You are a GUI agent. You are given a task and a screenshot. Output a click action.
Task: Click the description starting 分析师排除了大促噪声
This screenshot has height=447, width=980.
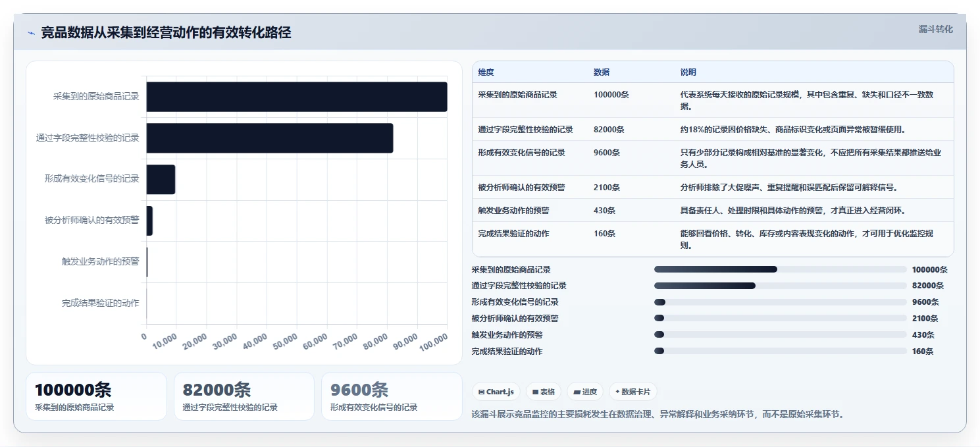pos(789,188)
